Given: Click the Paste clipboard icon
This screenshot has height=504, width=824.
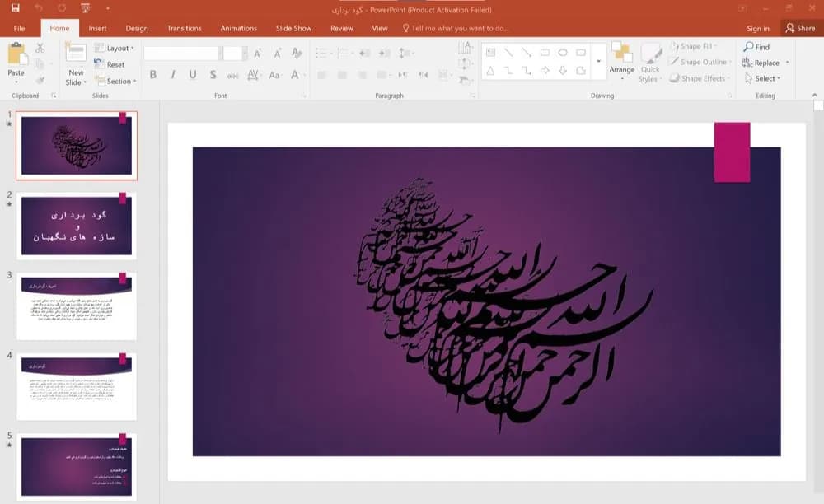Looking at the screenshot, I should [x=16, y=54].
